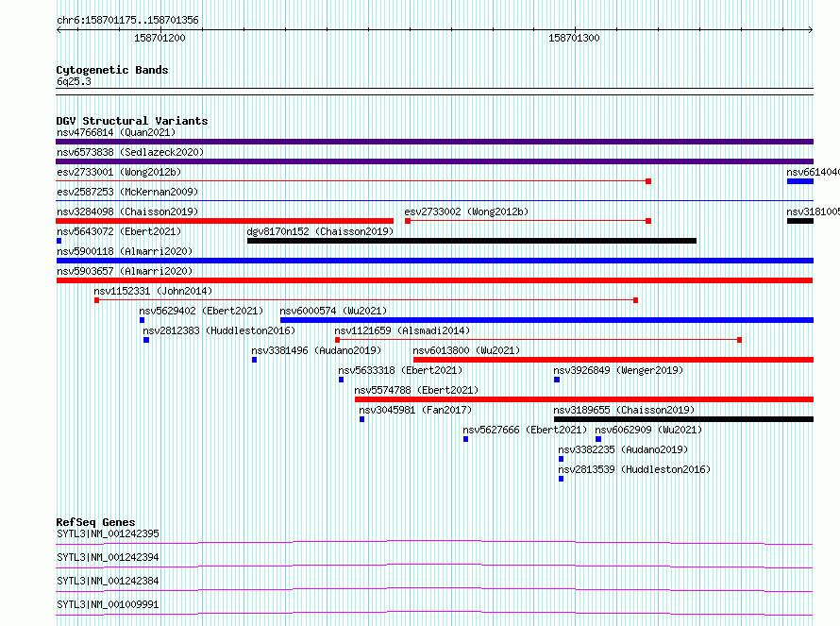Click the right arrow of the ruler
This screenshot has height=626, width=840.
coord(811,30)
